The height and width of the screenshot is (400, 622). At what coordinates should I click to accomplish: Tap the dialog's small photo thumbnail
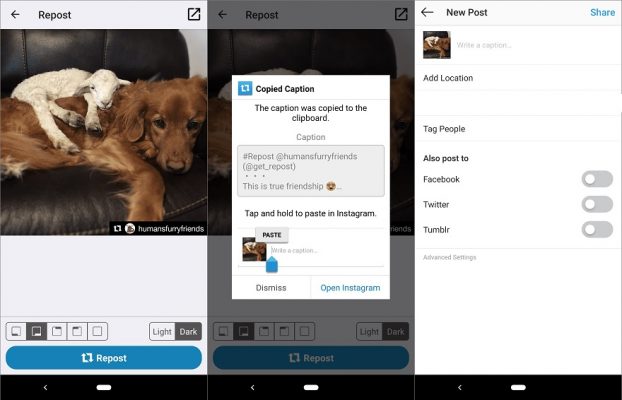[x=254, y=249]
